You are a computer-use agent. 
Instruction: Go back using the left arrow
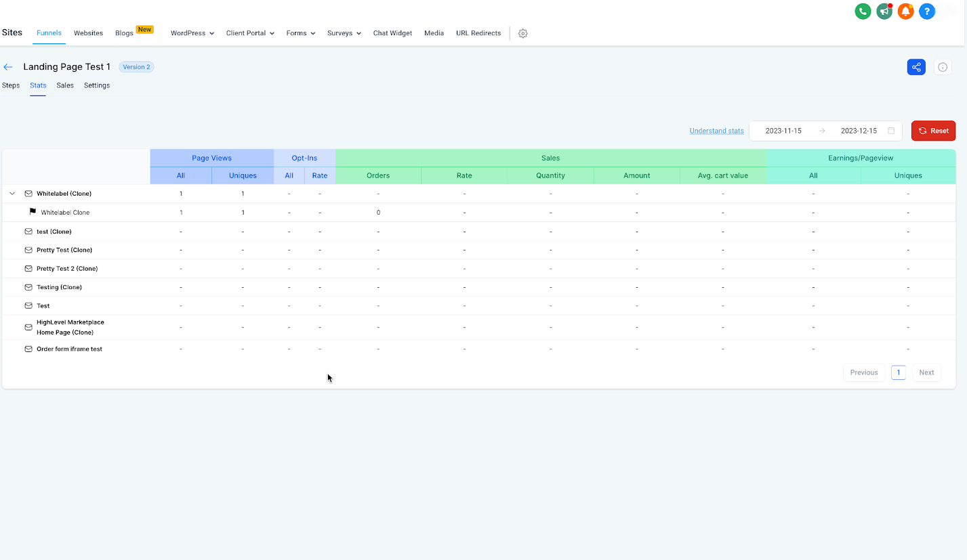coord(8,67)
